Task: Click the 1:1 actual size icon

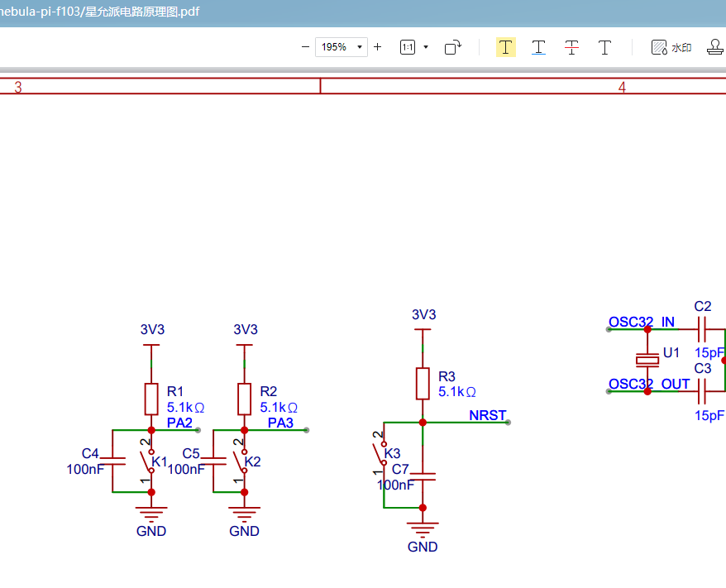Action: (x=408, y=47)
